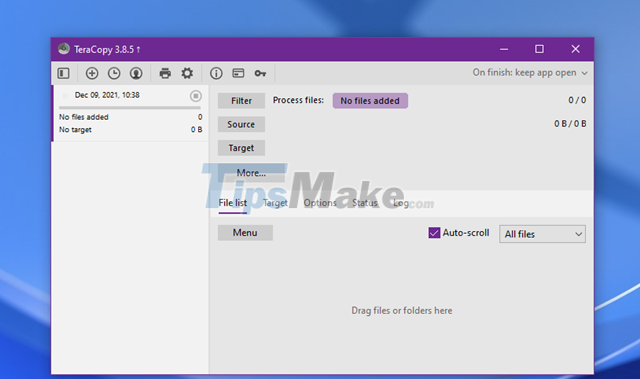The image size is (640, 379).
Task: Open the All files filter dropdown
Action: tap(542, 234)
